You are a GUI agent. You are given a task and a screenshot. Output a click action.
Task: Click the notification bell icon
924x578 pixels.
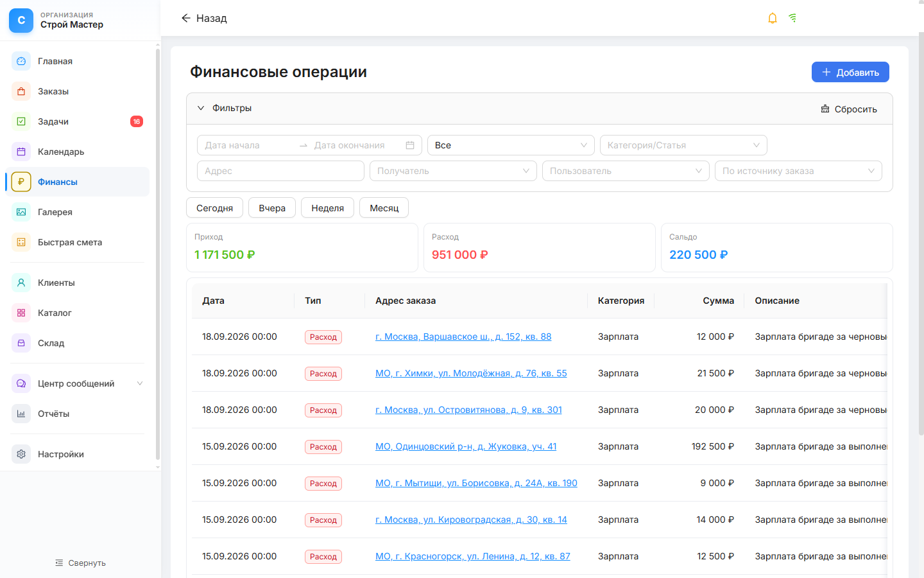click(773, 18)
